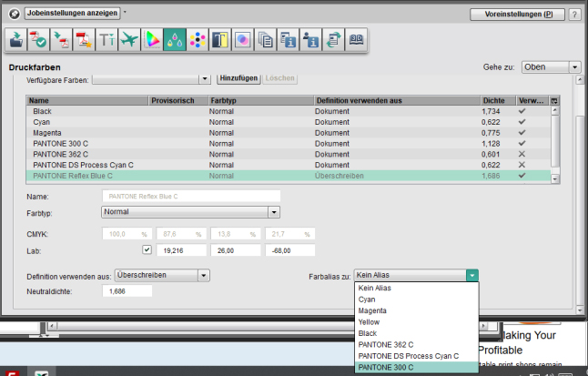Screen dimensions: 588x376
Task: Open the import folder icon in the toolbar
Action: 16,39
